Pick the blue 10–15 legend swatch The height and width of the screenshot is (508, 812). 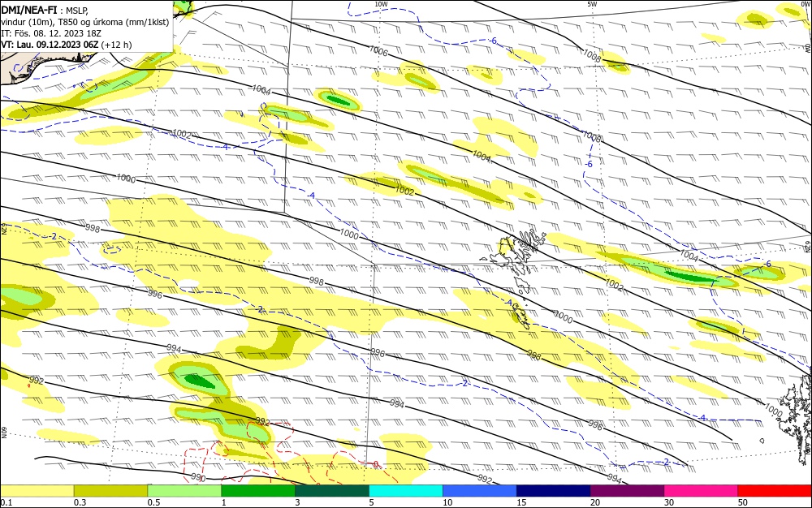click(480, 491)
